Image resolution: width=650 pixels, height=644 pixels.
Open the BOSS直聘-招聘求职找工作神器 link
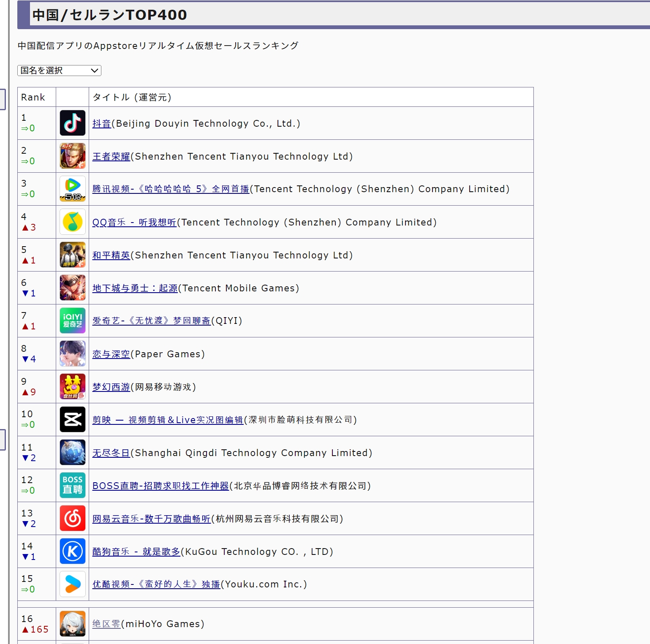click(161, 486)
